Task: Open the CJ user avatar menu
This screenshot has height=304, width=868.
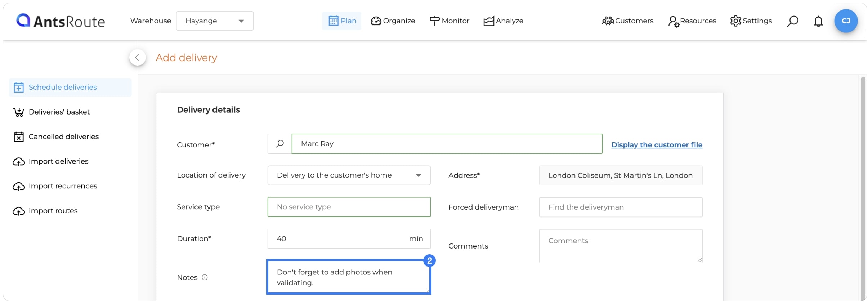Action: [x=846, y=21]
